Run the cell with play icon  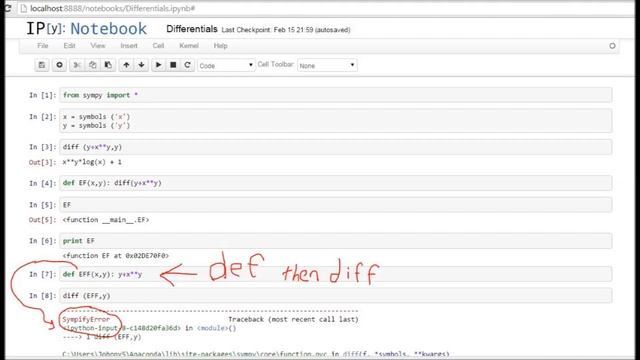(x=158, y=65)
